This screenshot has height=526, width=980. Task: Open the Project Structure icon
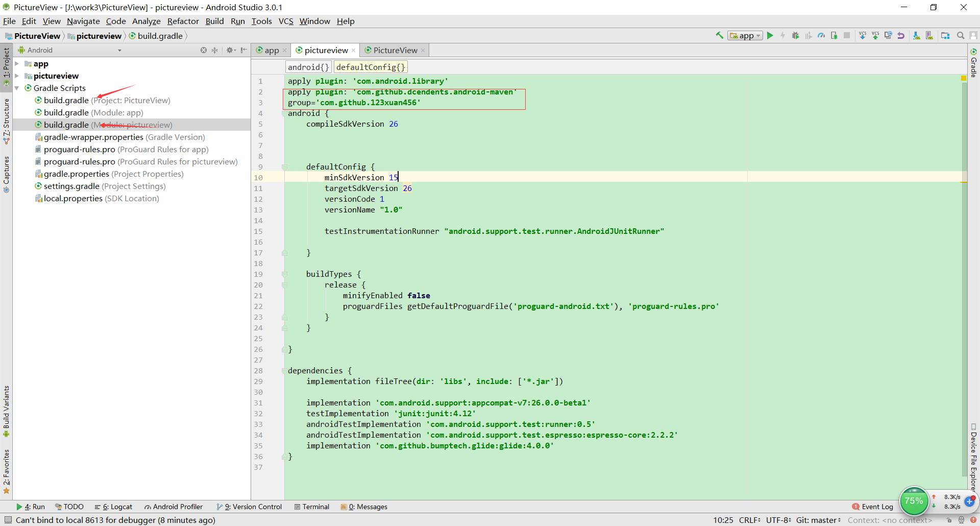pyautogui.click(x=945, y=35)
